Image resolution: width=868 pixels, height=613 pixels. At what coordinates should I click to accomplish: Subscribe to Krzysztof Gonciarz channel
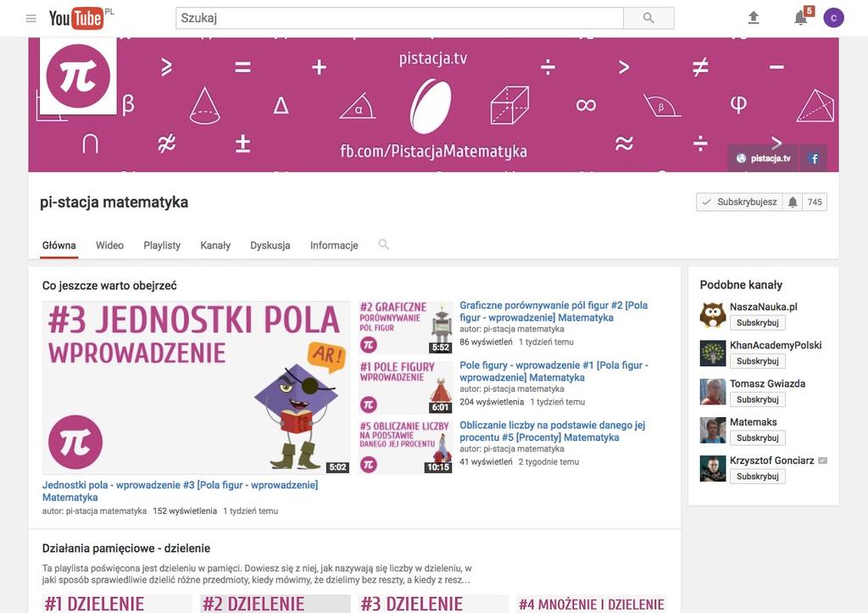coord(757,476)
